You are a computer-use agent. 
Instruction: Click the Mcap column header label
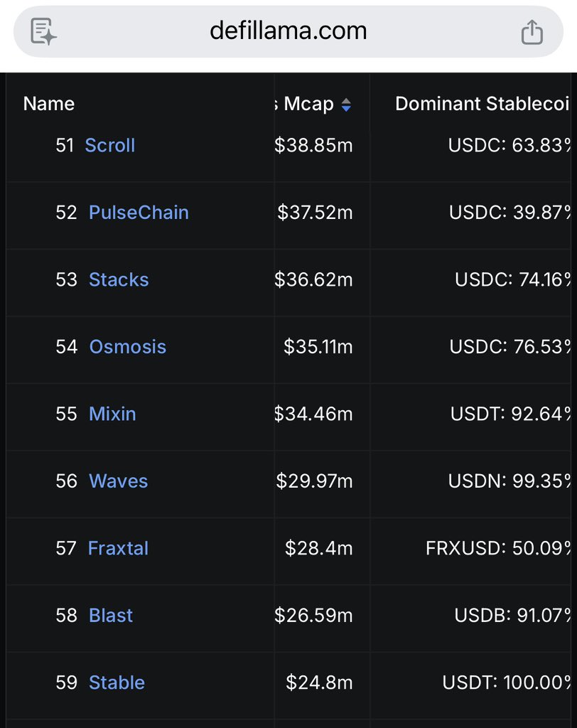(308, 104)
